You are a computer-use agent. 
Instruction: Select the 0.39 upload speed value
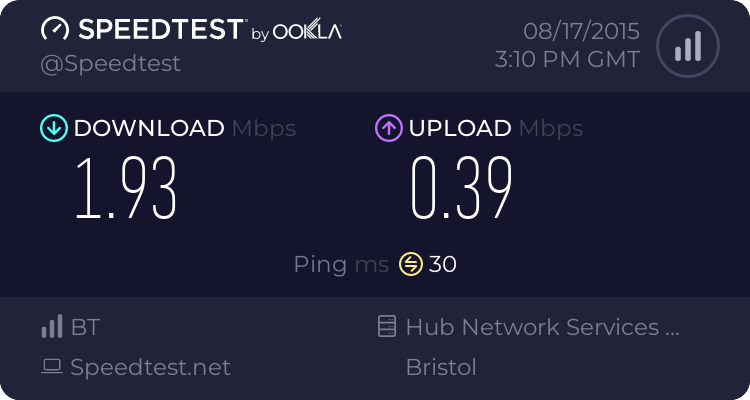462,190
